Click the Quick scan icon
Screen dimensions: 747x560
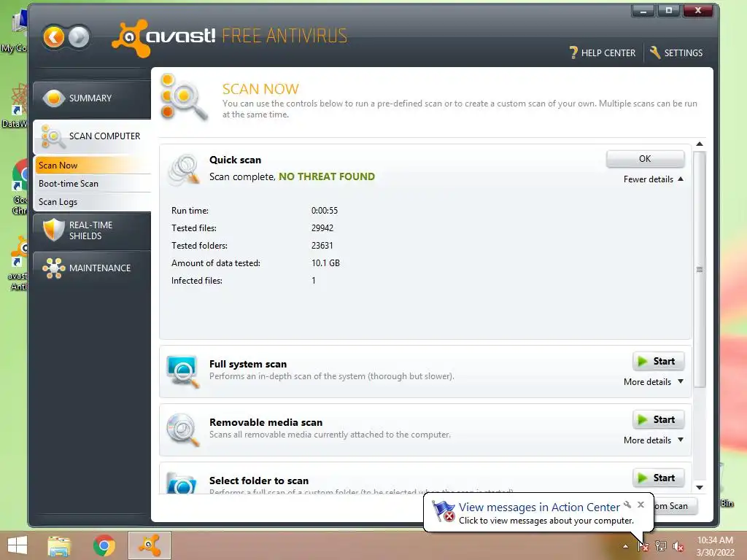(183, 169)
